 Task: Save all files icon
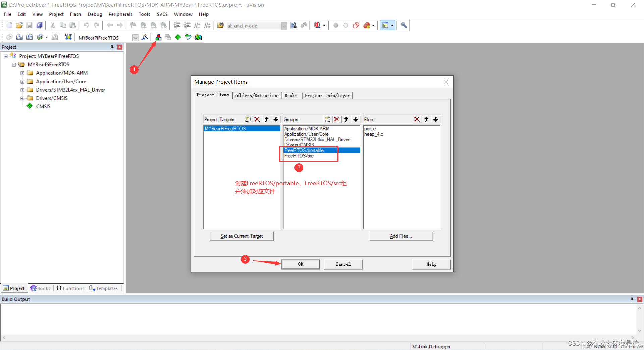tap(40, 25)
